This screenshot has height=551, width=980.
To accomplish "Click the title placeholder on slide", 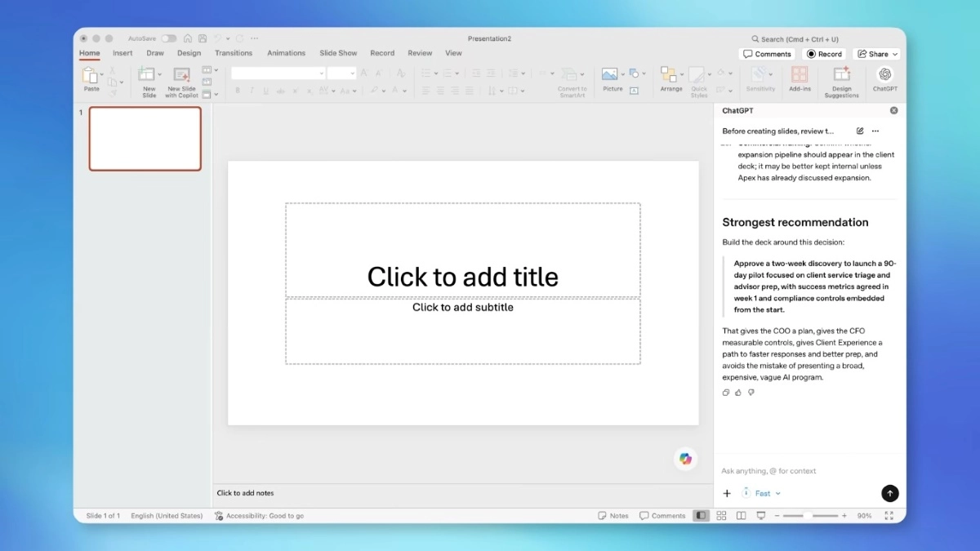I will (463, 250).
